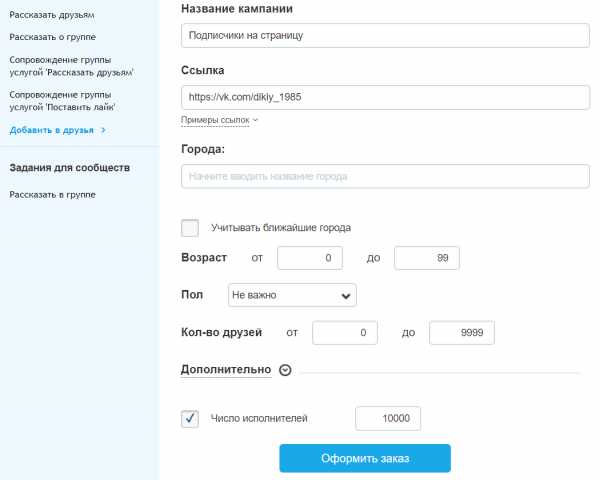Open Сопровождение группы 'Рассказать друзьям' item
The image size is (600, 480).
coord(72,66)
